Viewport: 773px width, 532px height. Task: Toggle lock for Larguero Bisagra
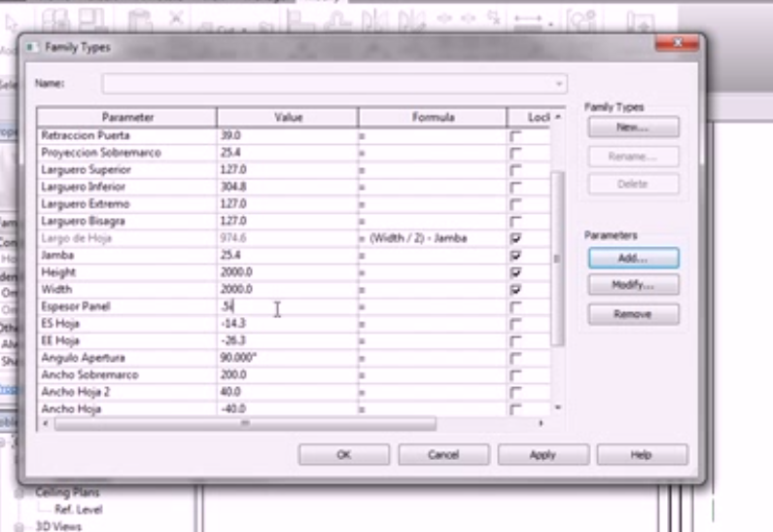(515, 222)
